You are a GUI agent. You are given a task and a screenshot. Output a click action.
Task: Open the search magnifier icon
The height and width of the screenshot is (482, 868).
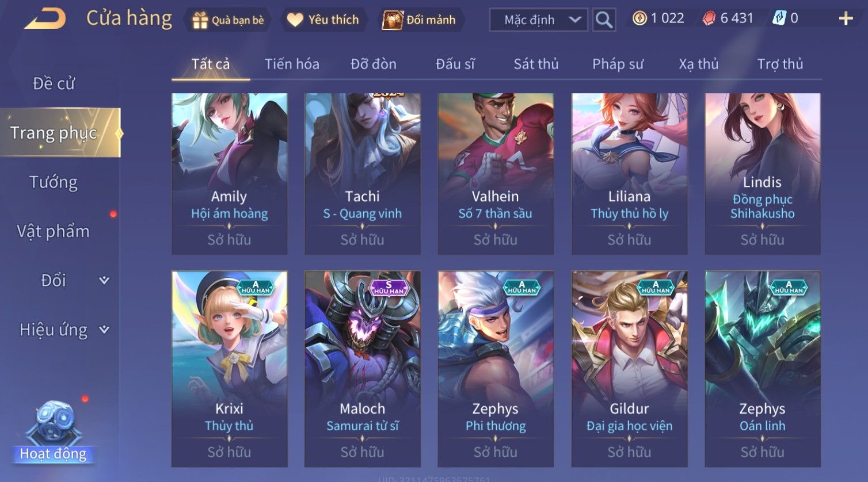[604, 20]
